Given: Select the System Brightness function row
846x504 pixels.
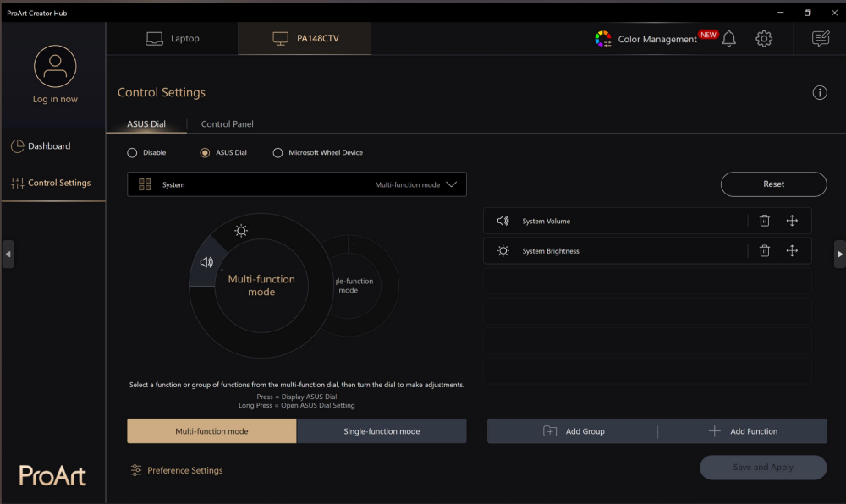Looking at the screenshot, I should (x=647, y=251).
